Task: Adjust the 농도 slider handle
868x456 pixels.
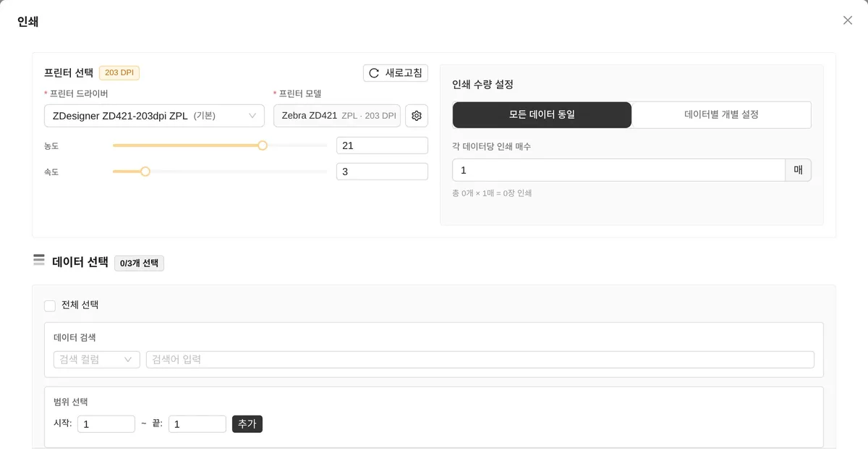Action: click(263, 145)
